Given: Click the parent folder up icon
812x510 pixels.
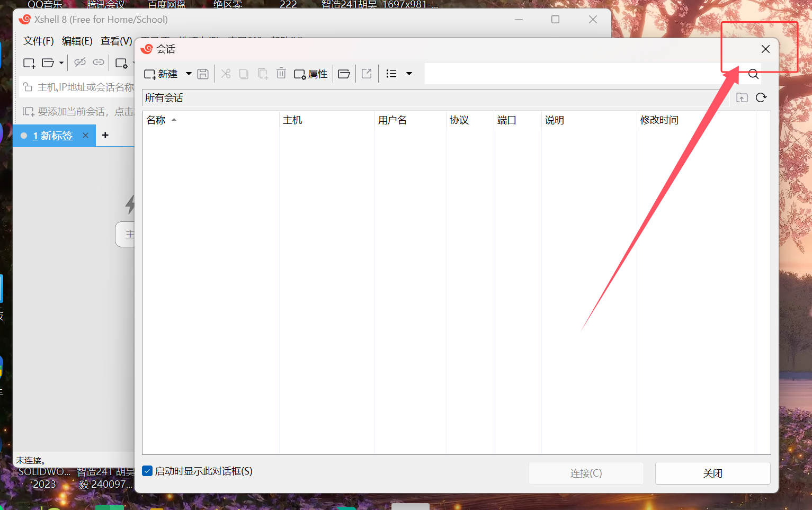Looking at the screenshot, I should pyautogui.click(x=742, y=97).
